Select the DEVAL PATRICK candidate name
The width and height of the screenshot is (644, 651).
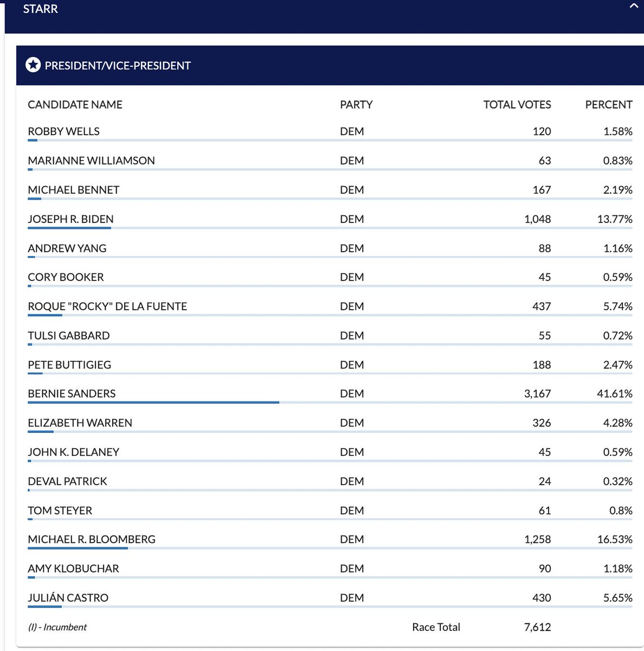[x=67, y=482]
